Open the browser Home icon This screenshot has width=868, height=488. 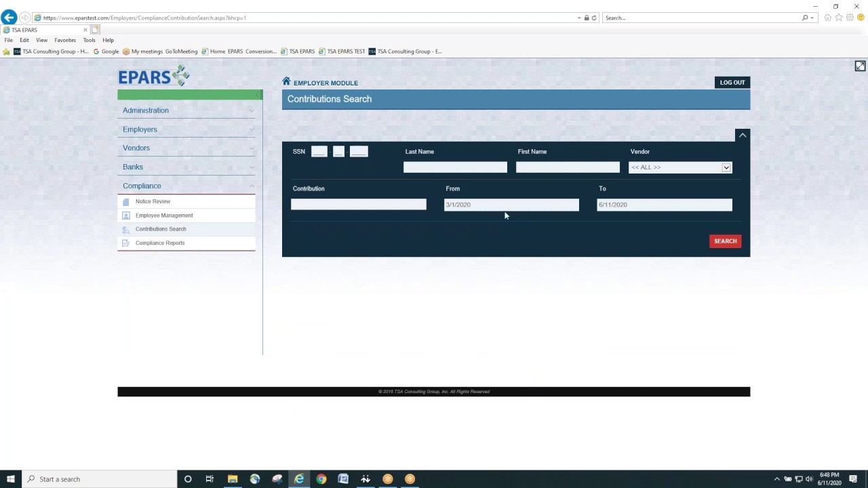click(827, 18)
